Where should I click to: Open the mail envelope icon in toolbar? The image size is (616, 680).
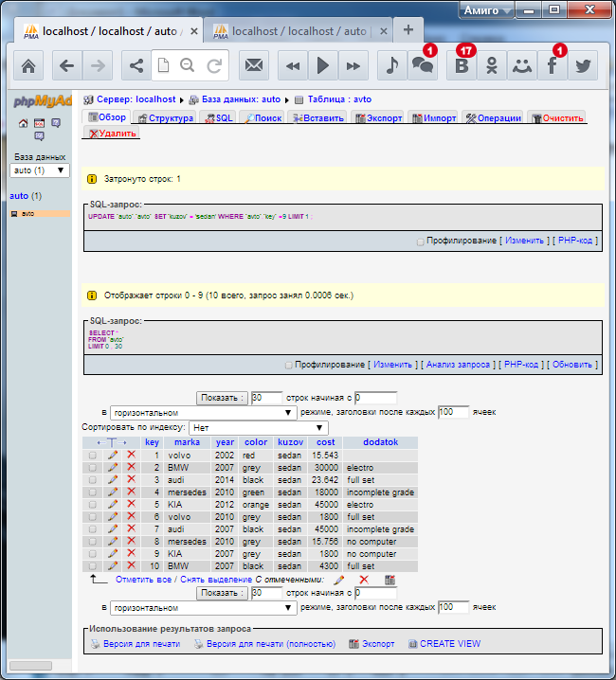(253, 66)
